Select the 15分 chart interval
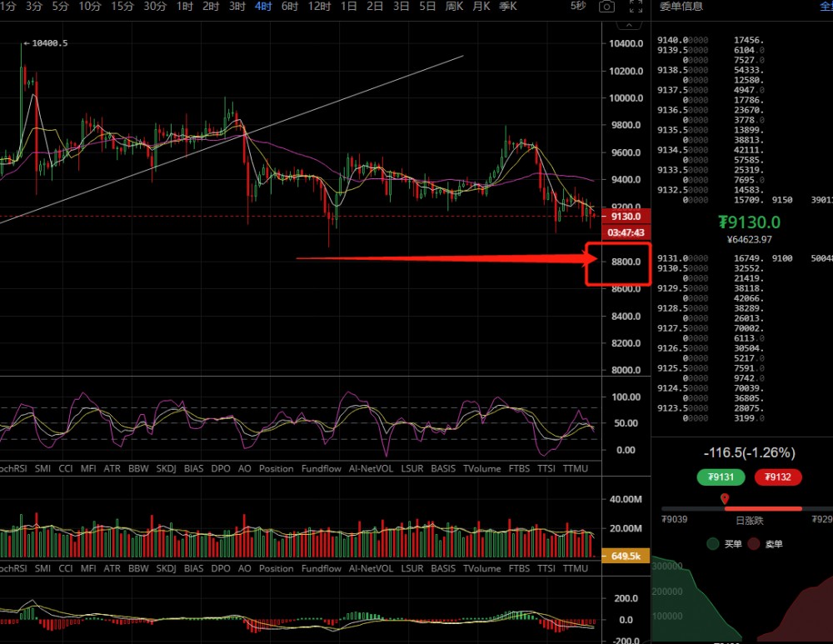833x644 pixels. coord(122,6)
